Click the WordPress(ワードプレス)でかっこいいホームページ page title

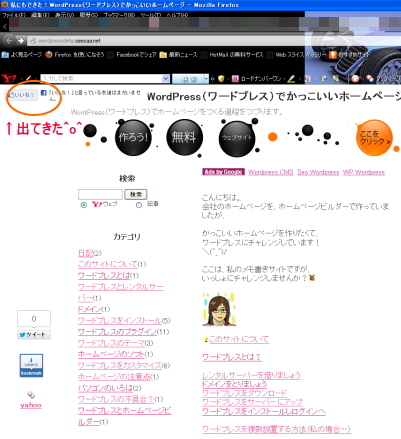(274, 97)
